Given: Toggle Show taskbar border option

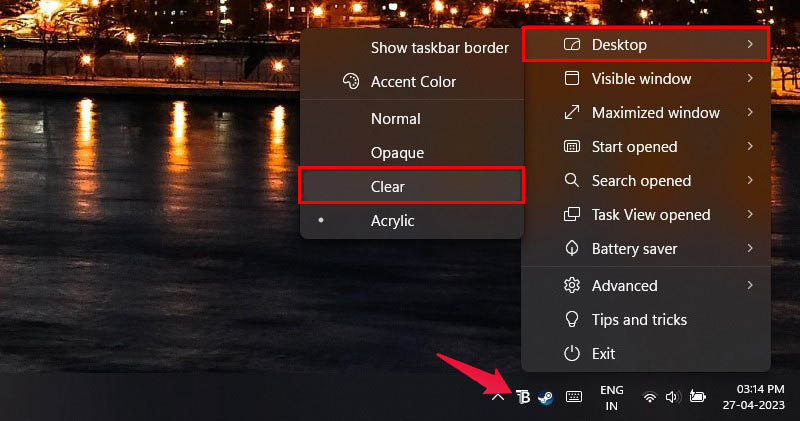Looking at the screenshot, I should point(412,47).
